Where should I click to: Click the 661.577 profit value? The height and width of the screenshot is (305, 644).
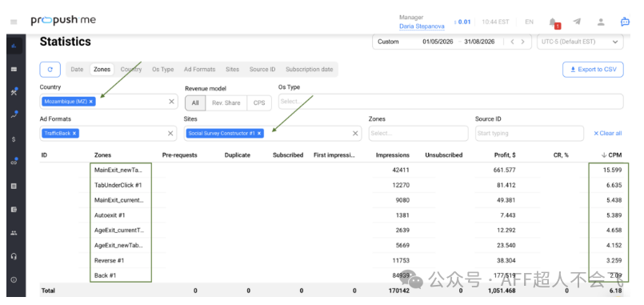click(505, 170)
